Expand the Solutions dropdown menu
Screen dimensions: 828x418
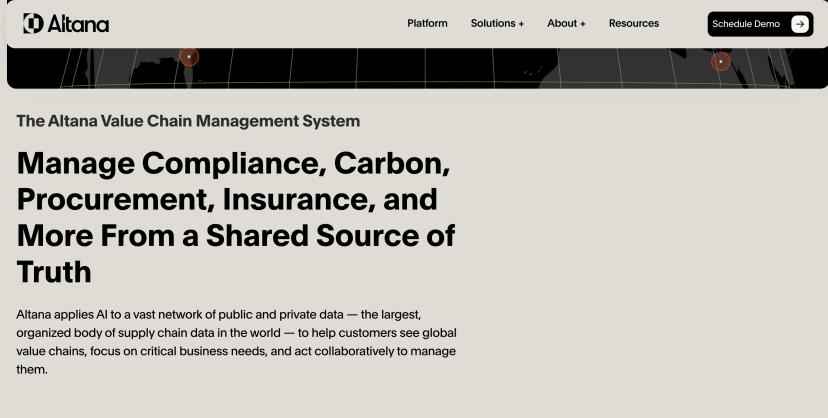492,24
